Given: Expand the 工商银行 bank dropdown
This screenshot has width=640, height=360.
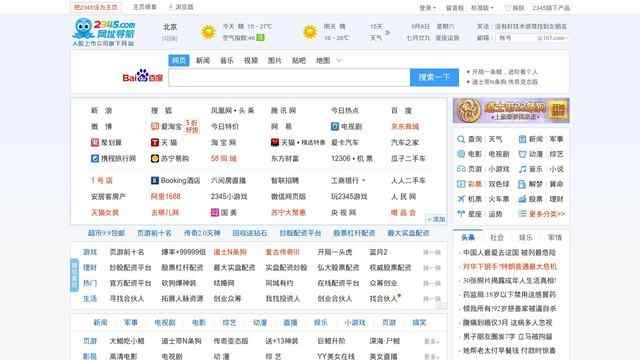Looking at the screenshot, I should point(364,180).
